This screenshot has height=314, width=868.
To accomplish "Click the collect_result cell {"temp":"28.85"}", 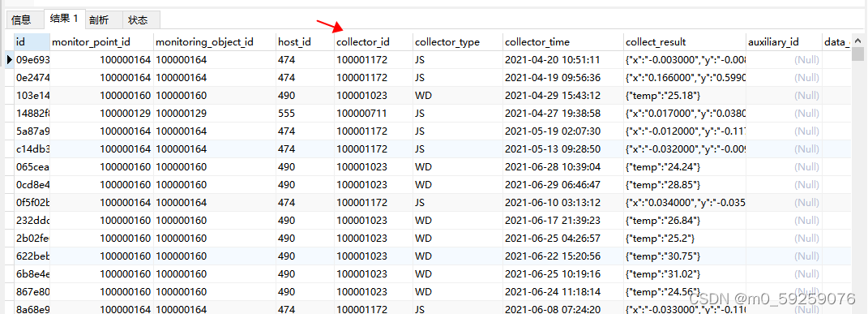I will pos(684,185).
